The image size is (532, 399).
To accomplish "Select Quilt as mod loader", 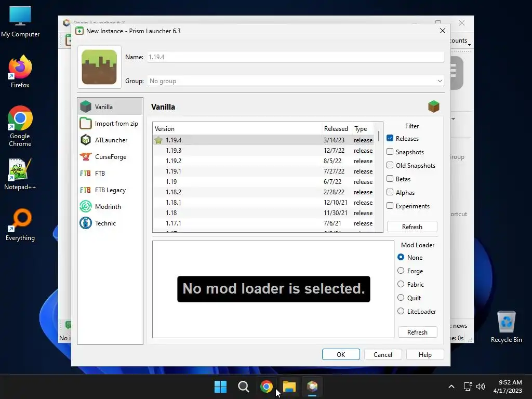I will (401, 298).
